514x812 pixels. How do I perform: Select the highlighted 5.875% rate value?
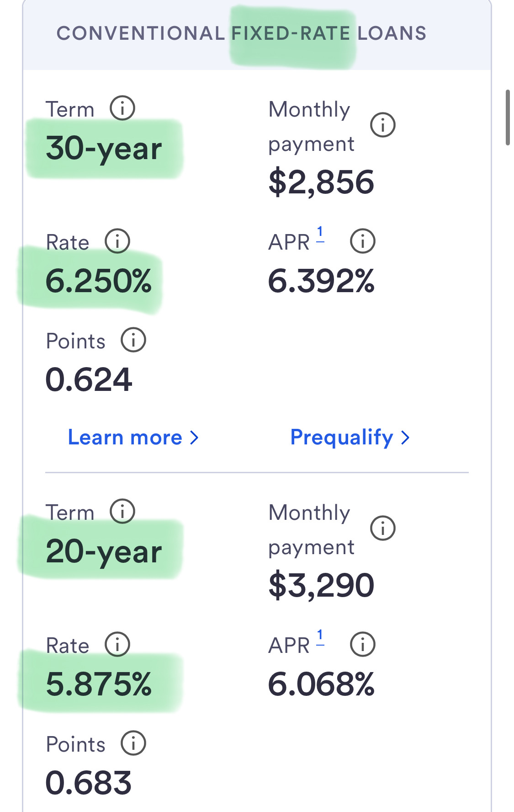pyautogui.click(x=99, y=684)
